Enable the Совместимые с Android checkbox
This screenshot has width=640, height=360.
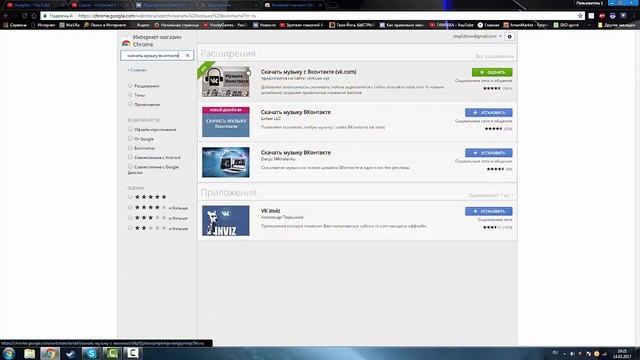pyautogui.click(x=130, y=157)
